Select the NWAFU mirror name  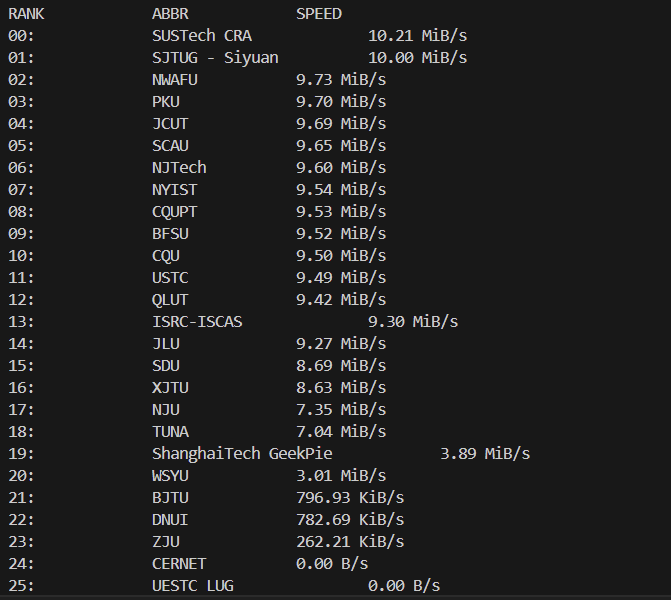(175, 80)
